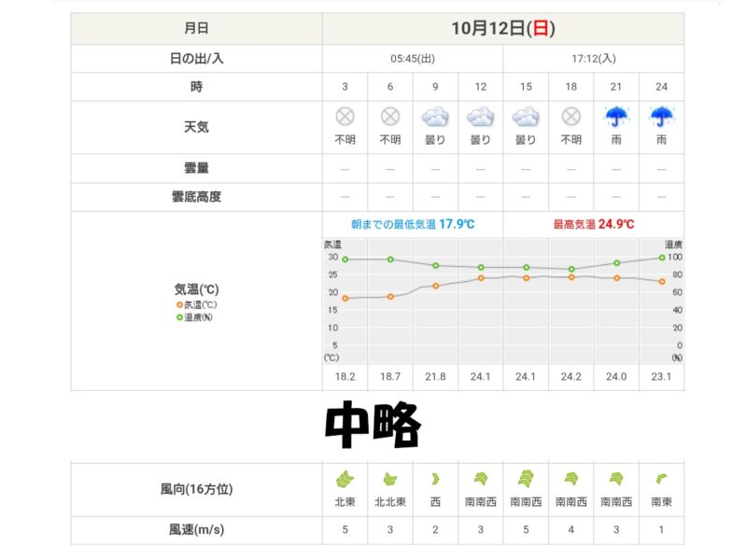Click the unknown weather icon for hour 18
The width and height of the screenshot is (747, 560).
[571, 118]
